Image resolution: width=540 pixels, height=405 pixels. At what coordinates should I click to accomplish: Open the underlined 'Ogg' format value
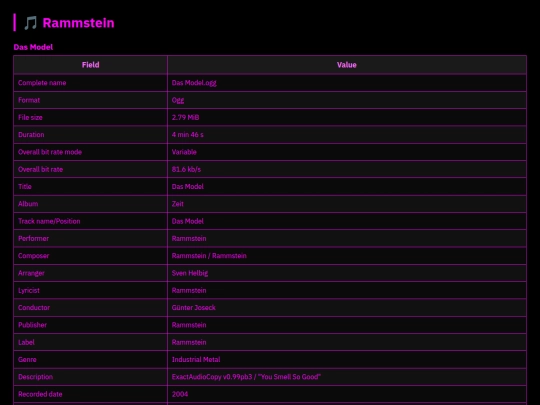click(178, 100)
